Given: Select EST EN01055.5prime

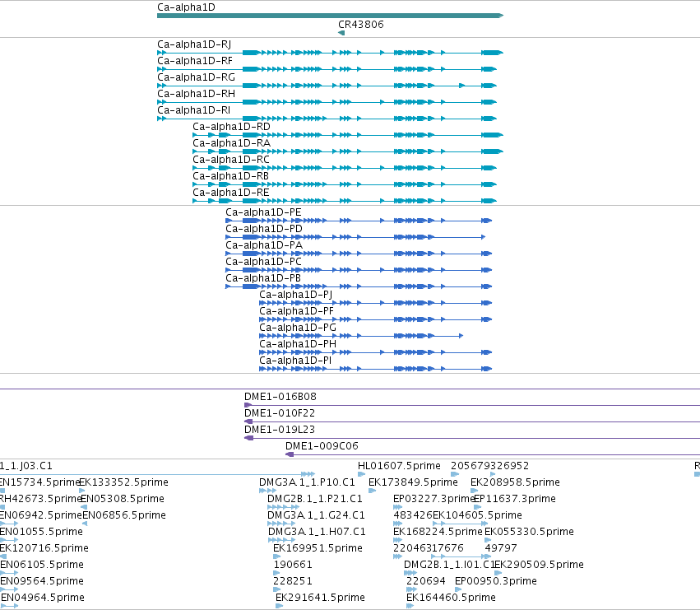Looking at the screenshot, I should 41,532.
